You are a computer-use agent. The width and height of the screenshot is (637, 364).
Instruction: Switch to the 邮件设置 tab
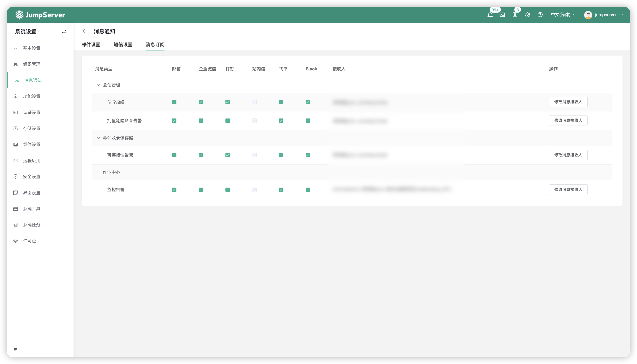click(x=91, y=45)
